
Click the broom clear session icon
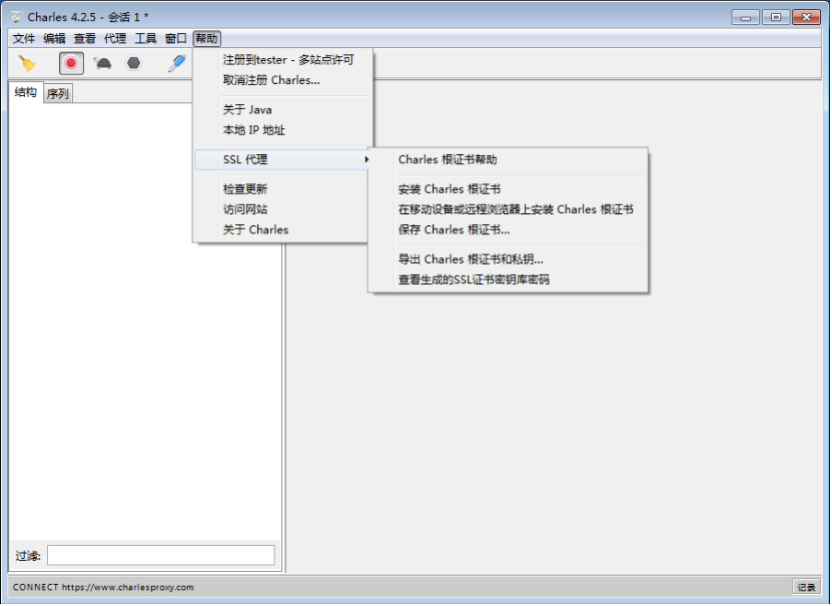pyautogui.click(x=27, y=64)
